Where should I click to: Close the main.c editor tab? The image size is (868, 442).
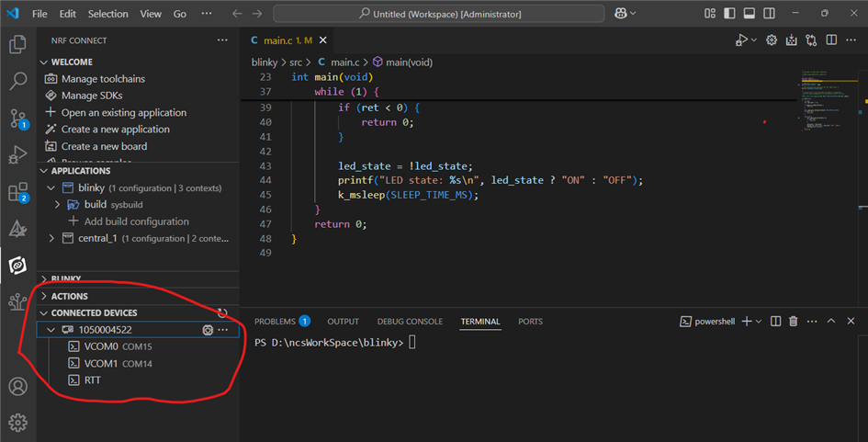322,40
